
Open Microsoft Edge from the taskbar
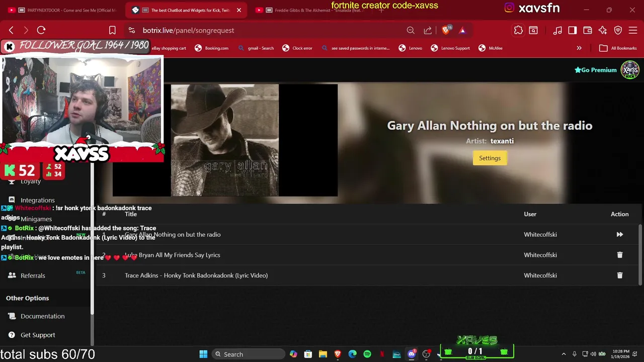(352, 354)
